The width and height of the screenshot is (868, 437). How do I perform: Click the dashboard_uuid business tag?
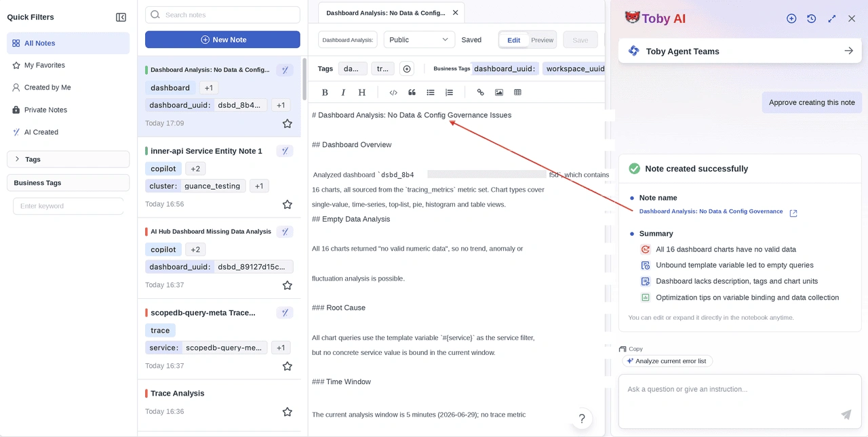tap(505, 68)
